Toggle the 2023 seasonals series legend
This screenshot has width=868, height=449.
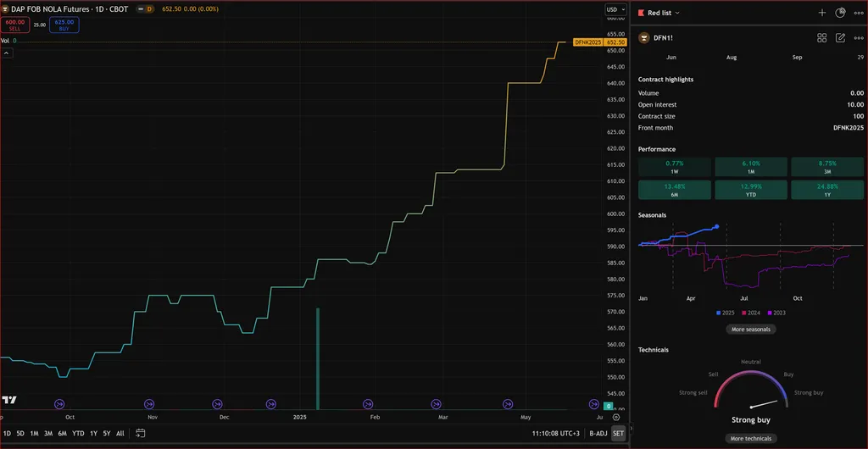tap(776, 313)
